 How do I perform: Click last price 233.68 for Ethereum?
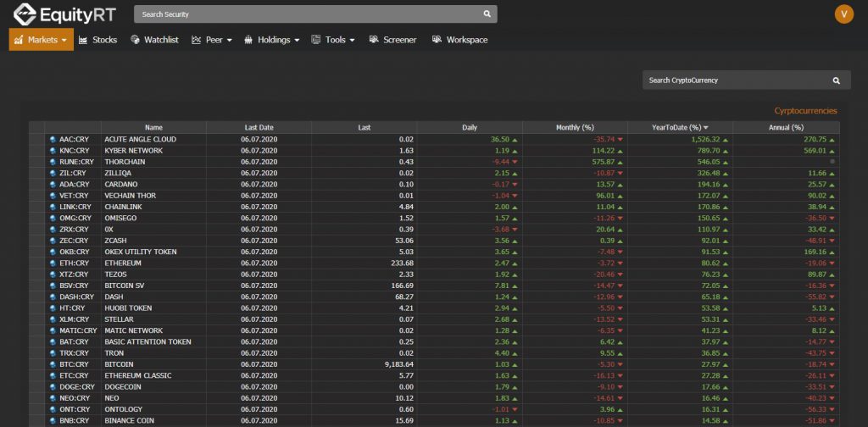click(403, 263)
